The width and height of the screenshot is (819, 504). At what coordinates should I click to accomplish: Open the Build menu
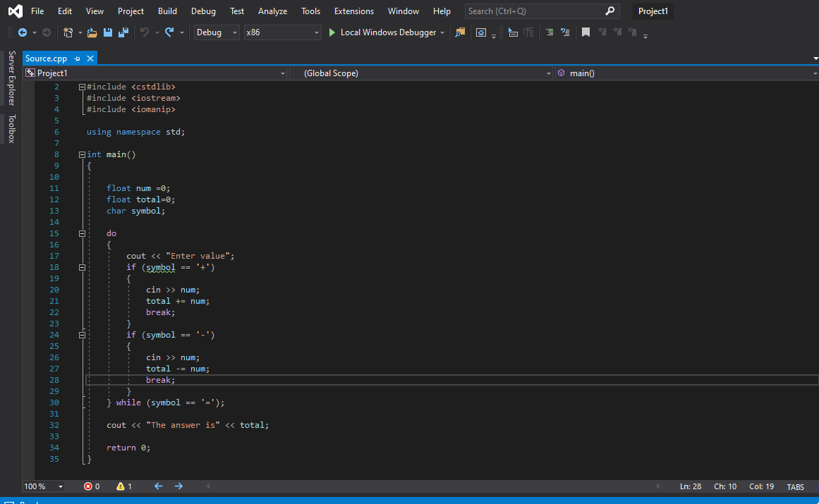[167, 11]
